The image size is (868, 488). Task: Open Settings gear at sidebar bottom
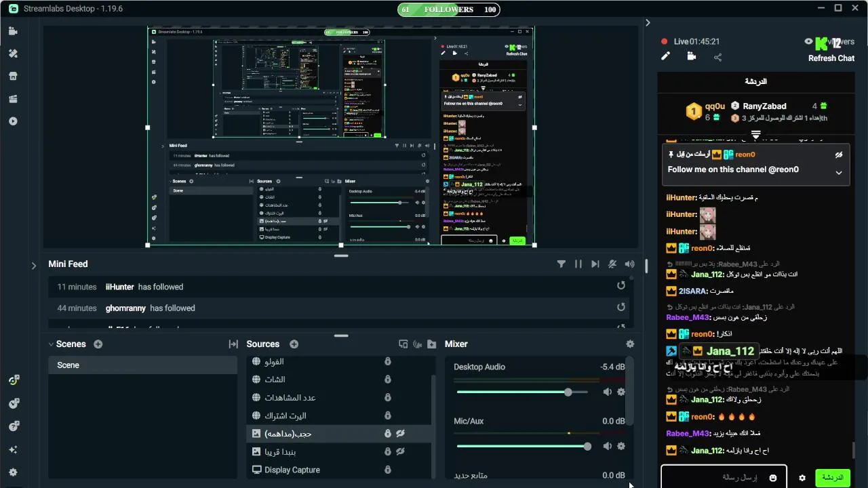pos(13,472)
